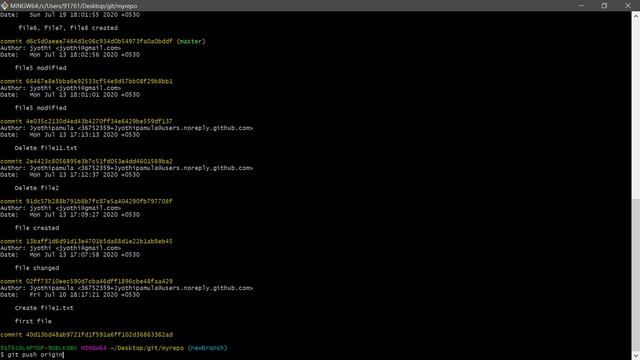Click commit hash starting 40d13bd4
Image resolution: width=640 pixels, height=360 pixels.
tap(99, 335)
